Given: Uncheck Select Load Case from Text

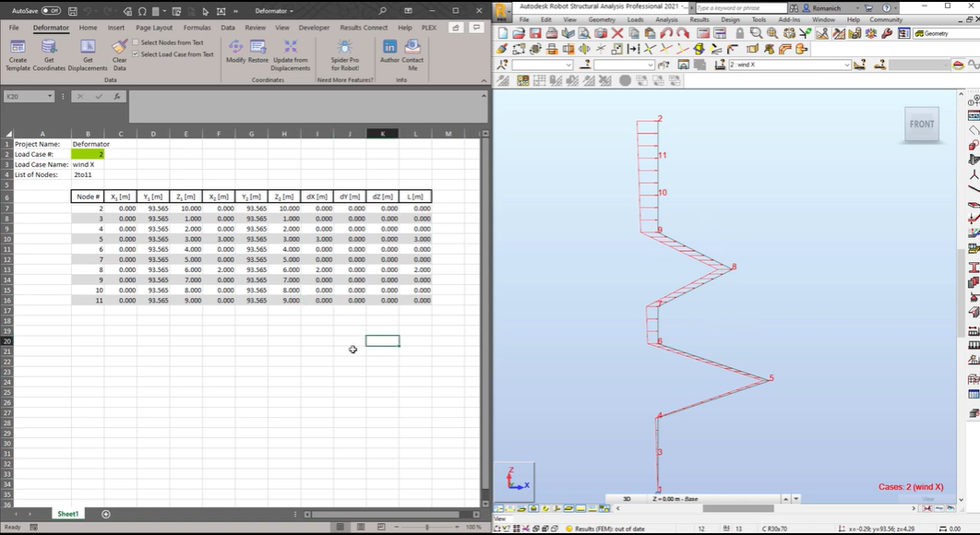Looking at the screenshot, I should pyautogui.click(x=137, y=54).
